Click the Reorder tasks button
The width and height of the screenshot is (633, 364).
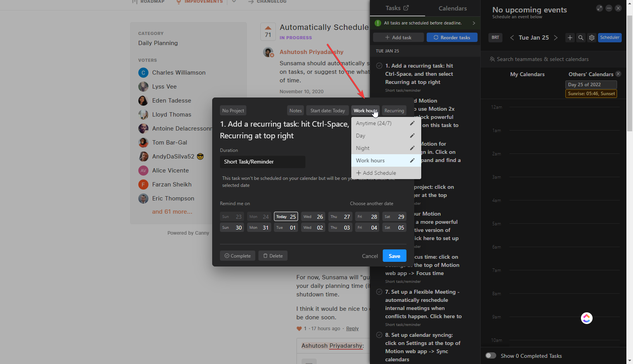coord(452,37)
